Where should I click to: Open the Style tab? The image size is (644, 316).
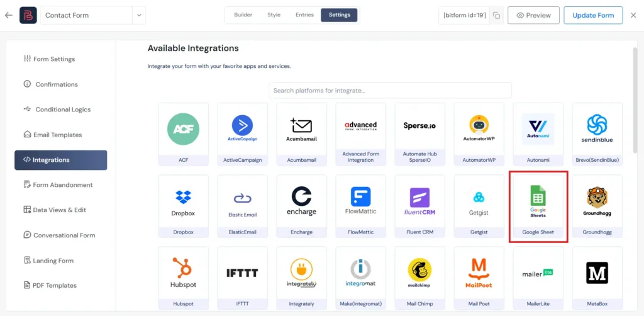[x=274, y=15]
